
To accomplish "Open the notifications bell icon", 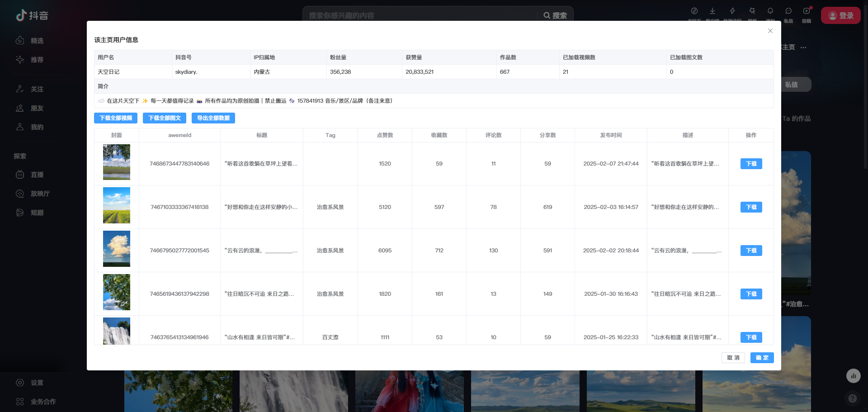I will coord(770,11).
